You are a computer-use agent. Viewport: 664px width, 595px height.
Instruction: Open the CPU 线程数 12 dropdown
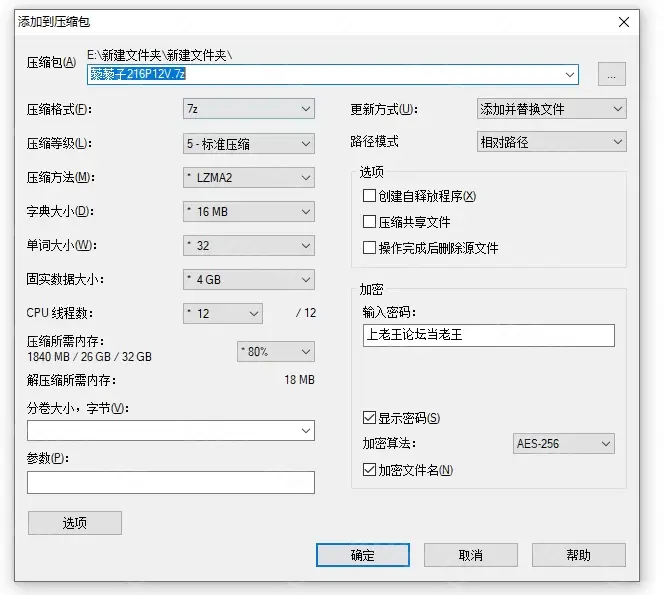[223, 313]
